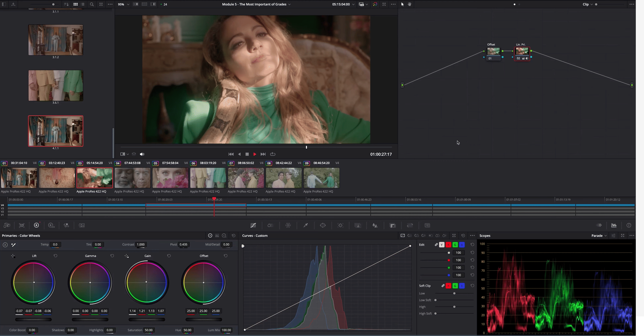Toggle the Y channel edit button
Image resolution: width=644 pixels, height=336 pixels.
click(442, 245)
